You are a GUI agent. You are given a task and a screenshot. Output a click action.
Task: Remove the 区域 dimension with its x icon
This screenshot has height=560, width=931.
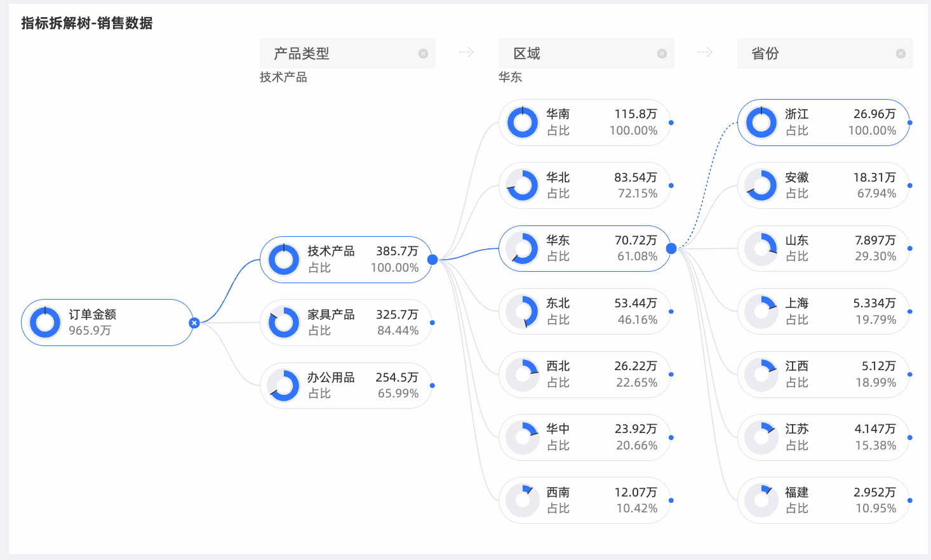point(662,54)
